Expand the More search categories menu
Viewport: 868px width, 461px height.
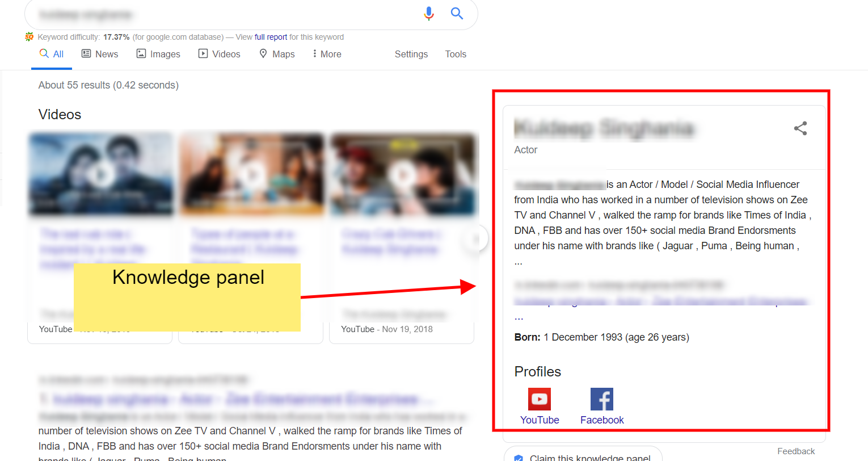[x=327, y=54]
